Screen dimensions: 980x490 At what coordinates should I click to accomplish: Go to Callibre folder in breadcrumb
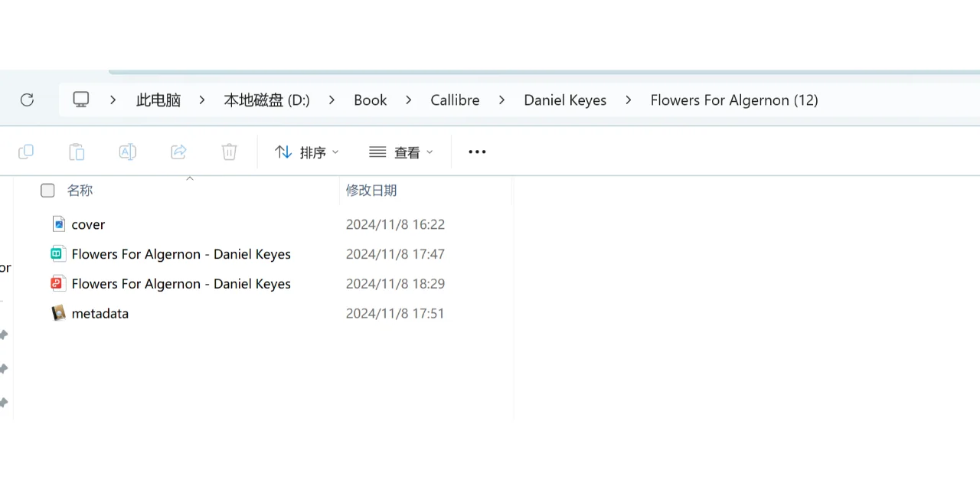(455, 100)
